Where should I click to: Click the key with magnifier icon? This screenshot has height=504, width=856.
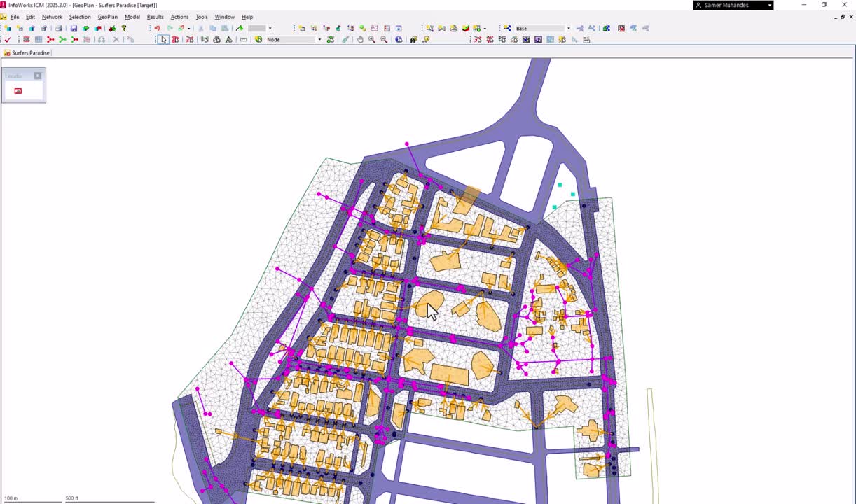[x=425, y=39]
